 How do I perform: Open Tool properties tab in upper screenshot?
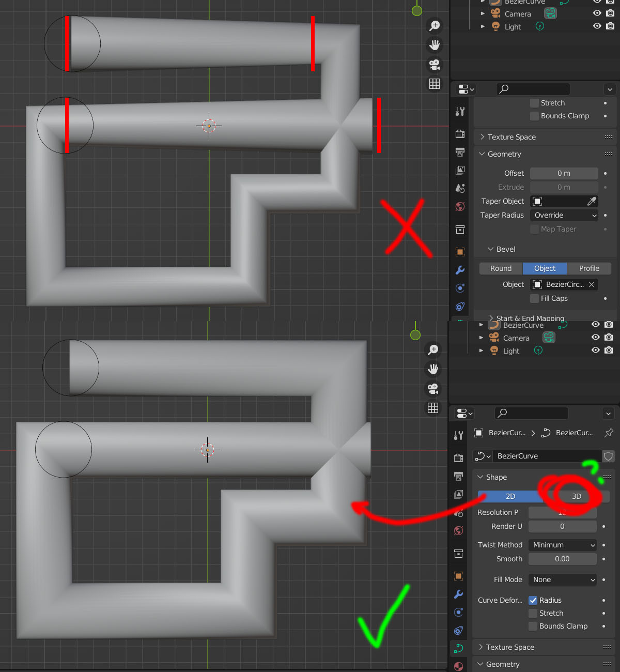pyautogui.click(x=460, y=111)
